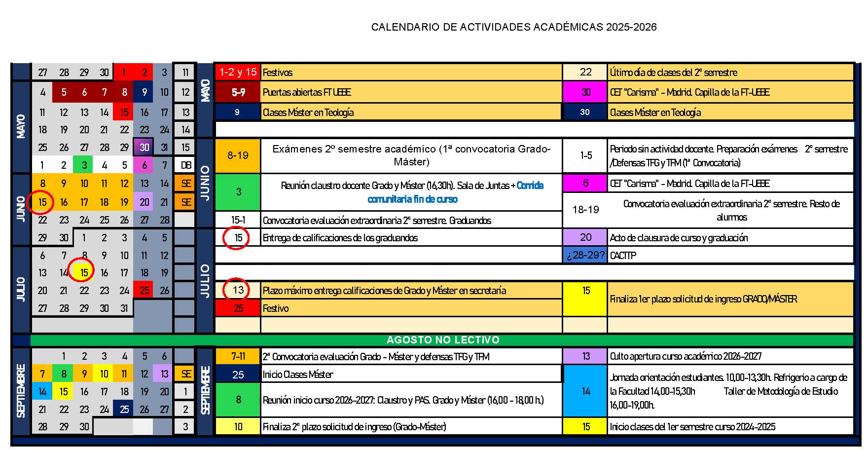Select "Exámenes 2º semestre académico" description
Image resolution: width=868 pixels, height=450 pixels.
pos(412,155)
